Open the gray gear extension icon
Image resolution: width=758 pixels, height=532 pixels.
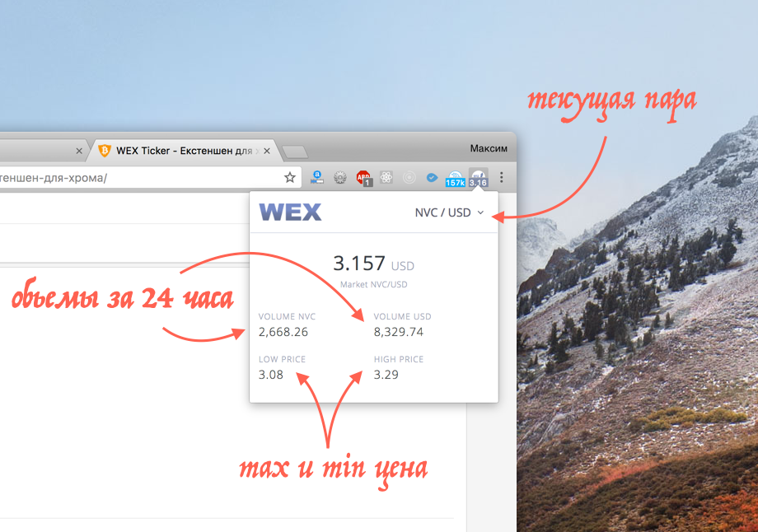click(340, 178)
